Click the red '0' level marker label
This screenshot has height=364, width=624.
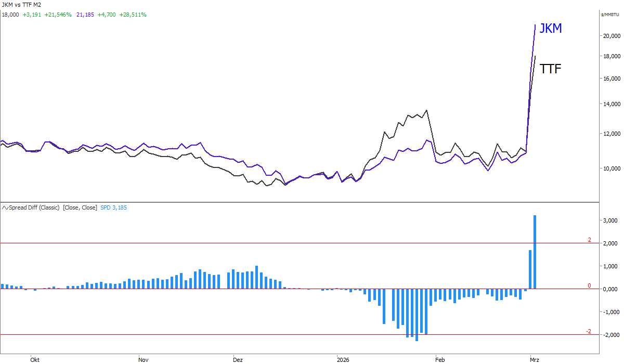click(x=589, y=285)
